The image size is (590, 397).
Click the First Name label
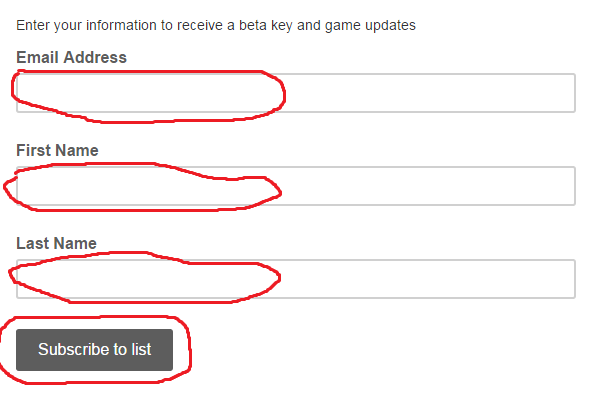(57, 151)
